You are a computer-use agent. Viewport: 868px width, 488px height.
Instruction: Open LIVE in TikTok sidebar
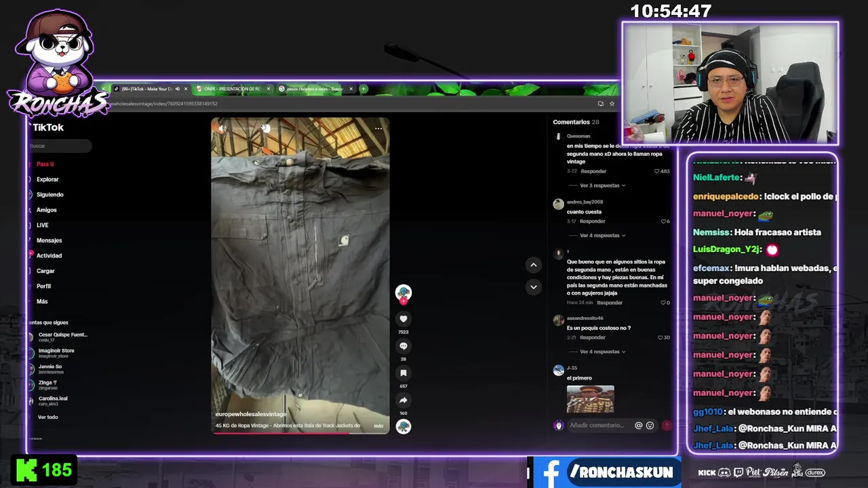(x=42, y=225)
